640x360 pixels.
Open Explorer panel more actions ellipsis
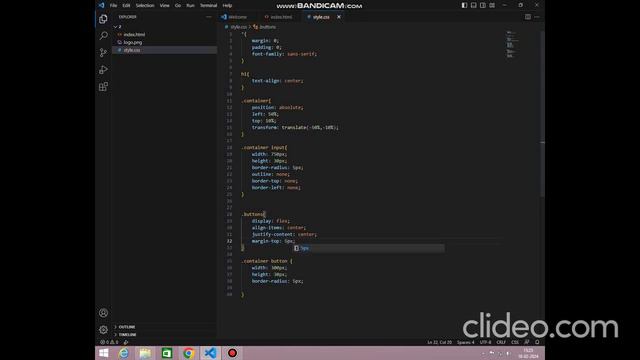pos(209,17)
